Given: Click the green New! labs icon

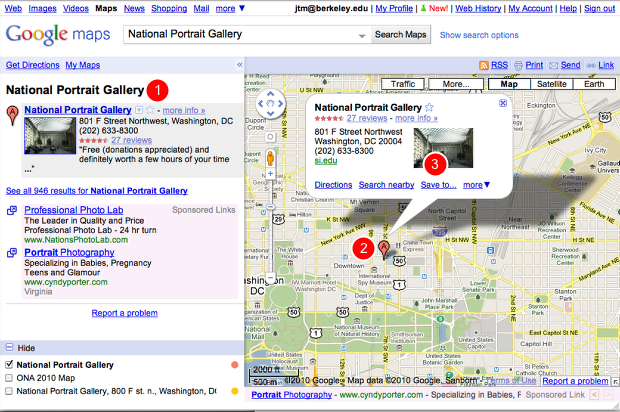Looking at the screenshot, I should click(x=423, y=8).
